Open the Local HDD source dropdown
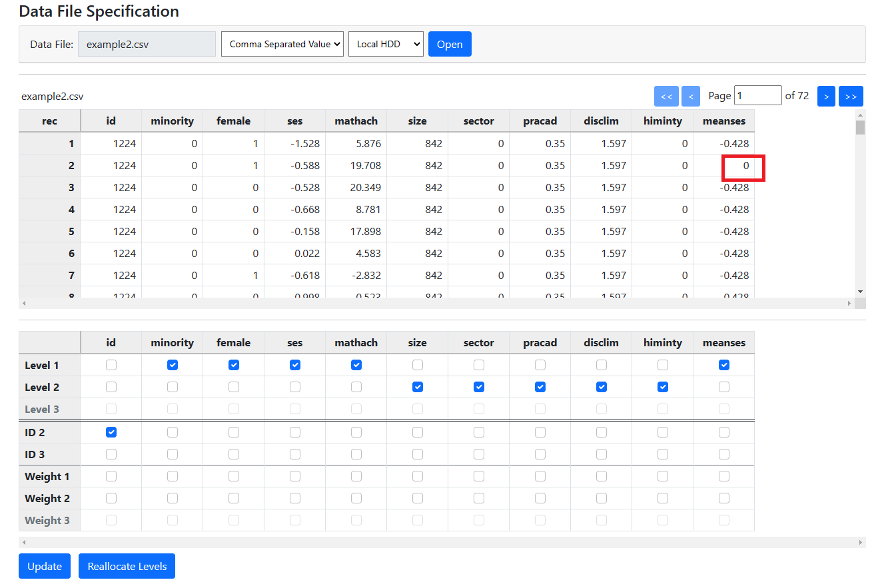The height and width of the screenshot is (588, 896). pyautogui.click(x=386, y=44)
